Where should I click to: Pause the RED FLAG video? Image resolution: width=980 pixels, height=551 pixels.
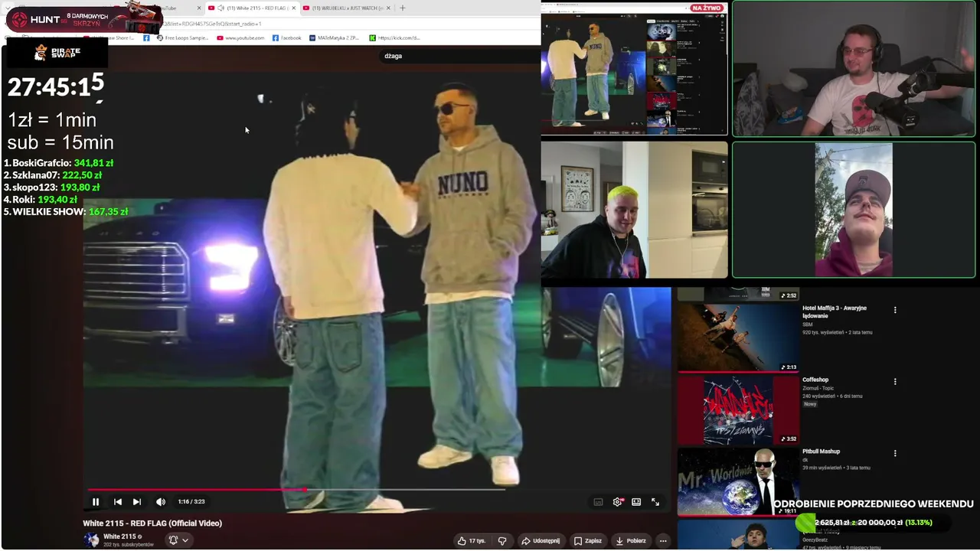click(x=96, y=502)
